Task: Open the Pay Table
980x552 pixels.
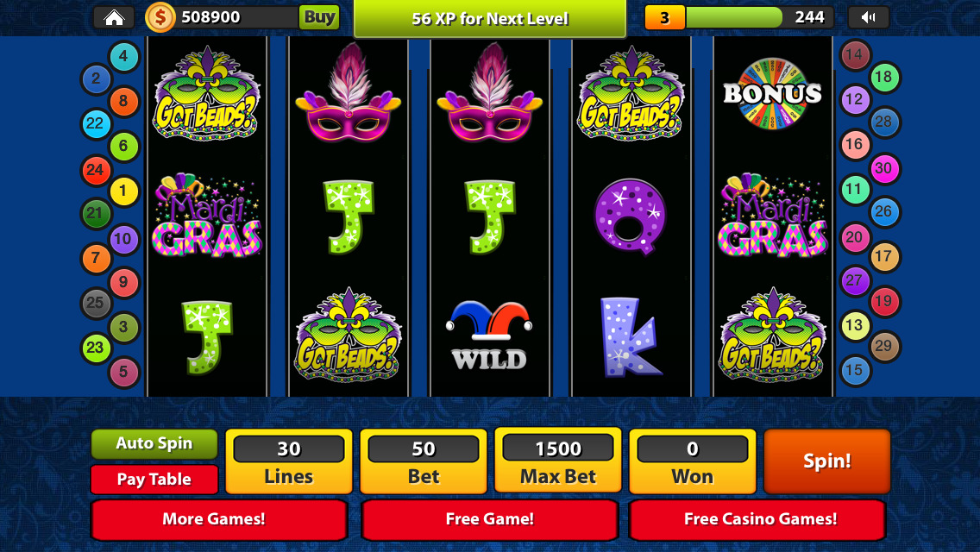Action: (154, 479)
